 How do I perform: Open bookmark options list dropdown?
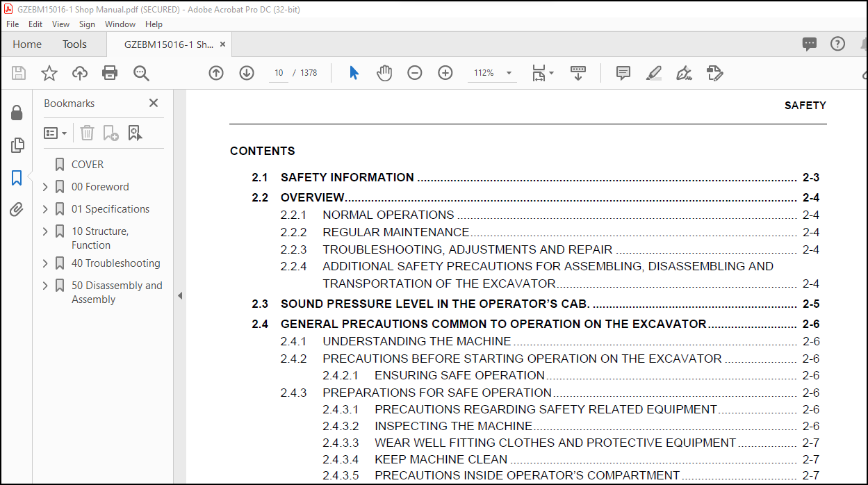(56, 133)
